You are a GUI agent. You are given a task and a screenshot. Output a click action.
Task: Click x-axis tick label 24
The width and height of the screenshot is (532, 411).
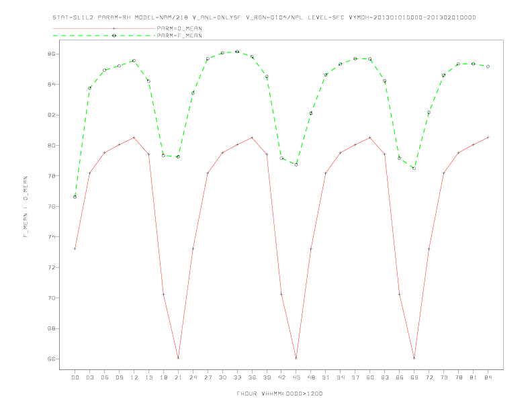click(193, 377)
